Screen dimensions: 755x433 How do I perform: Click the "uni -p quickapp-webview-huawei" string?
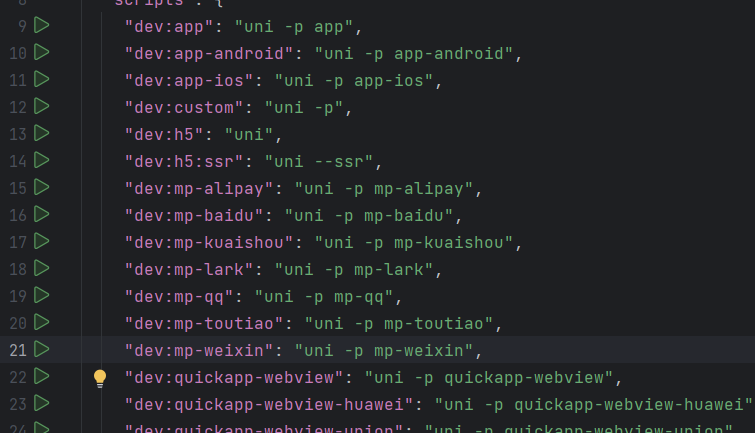click(594, 405)
